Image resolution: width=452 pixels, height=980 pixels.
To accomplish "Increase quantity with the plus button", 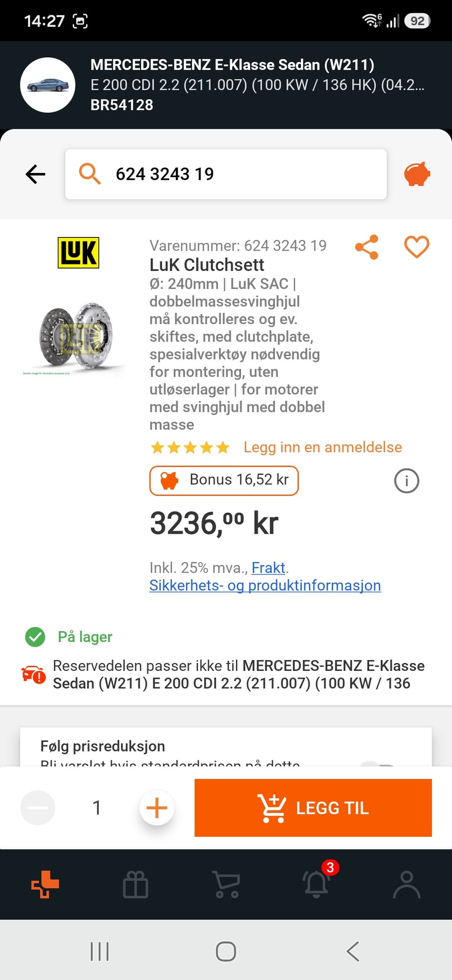I will 157,808.
